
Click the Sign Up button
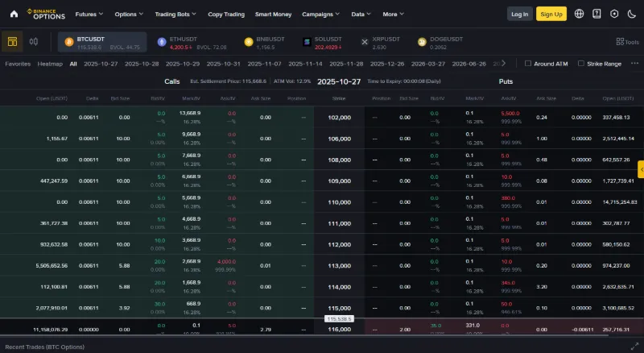(551, 14)
